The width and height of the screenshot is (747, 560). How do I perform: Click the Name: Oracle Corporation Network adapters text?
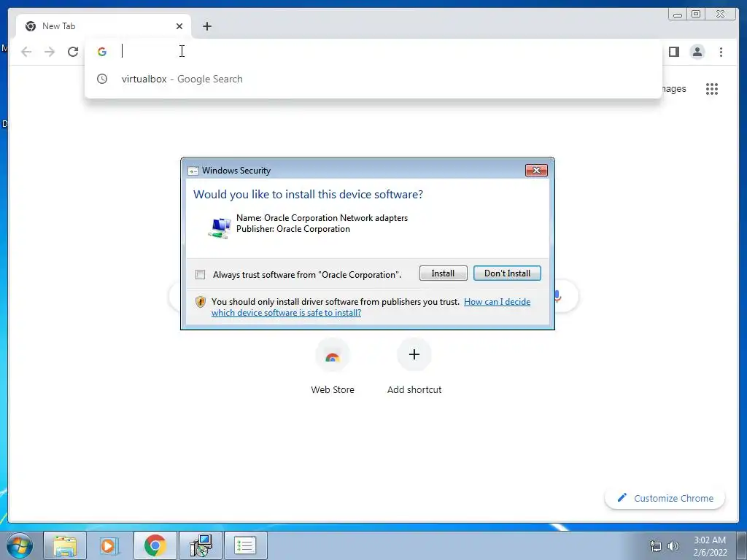tap(322, 218)
